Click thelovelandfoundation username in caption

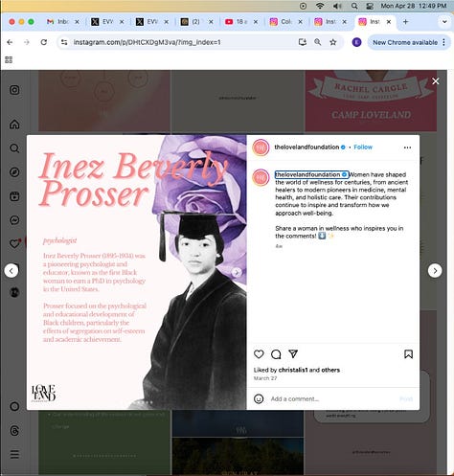tap(307, 174)
